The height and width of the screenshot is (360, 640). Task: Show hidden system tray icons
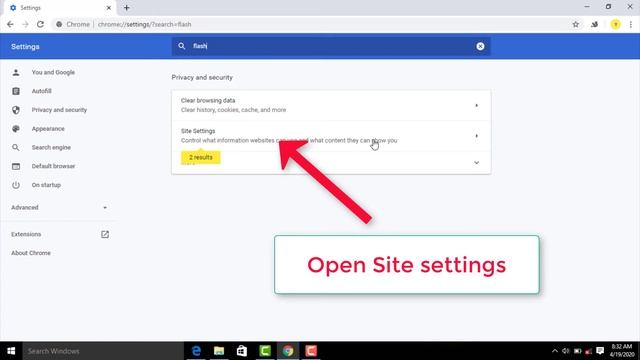pos(554,351)
